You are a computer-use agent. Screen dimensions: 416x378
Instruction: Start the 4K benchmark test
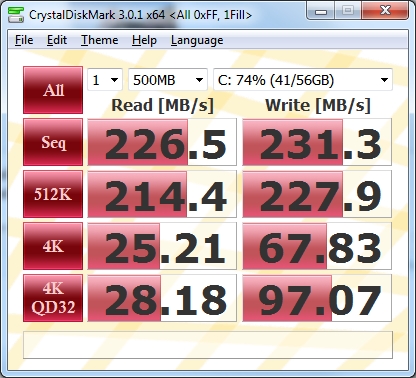click(x=53, y=246)
